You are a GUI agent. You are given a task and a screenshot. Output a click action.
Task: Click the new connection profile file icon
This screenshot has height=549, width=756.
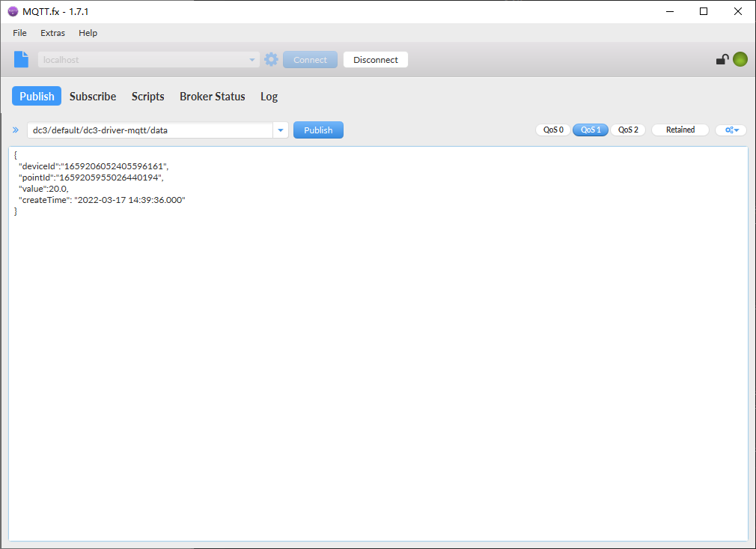click(x=21, y=60)
